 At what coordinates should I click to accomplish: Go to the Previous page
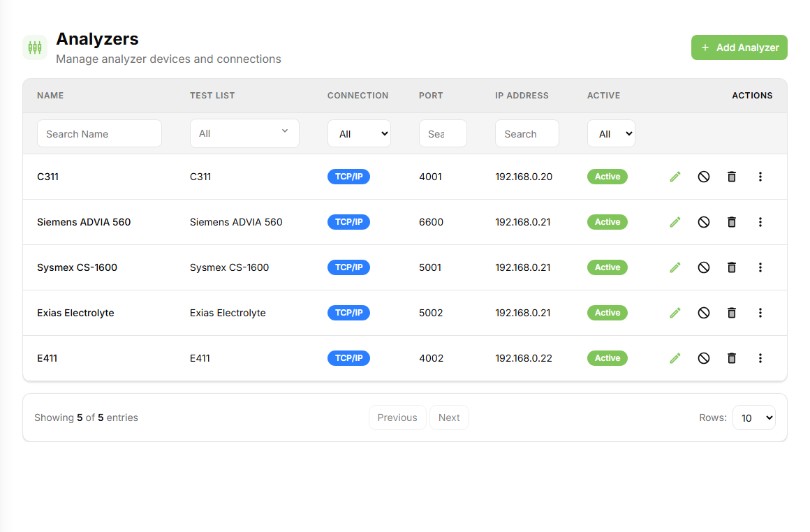[x=397, y=418]
